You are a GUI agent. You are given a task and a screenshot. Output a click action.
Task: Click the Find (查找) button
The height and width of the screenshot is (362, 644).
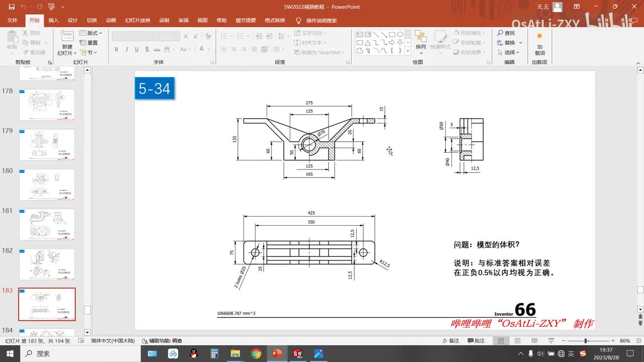pyautogui.click(x=506, y=33)
